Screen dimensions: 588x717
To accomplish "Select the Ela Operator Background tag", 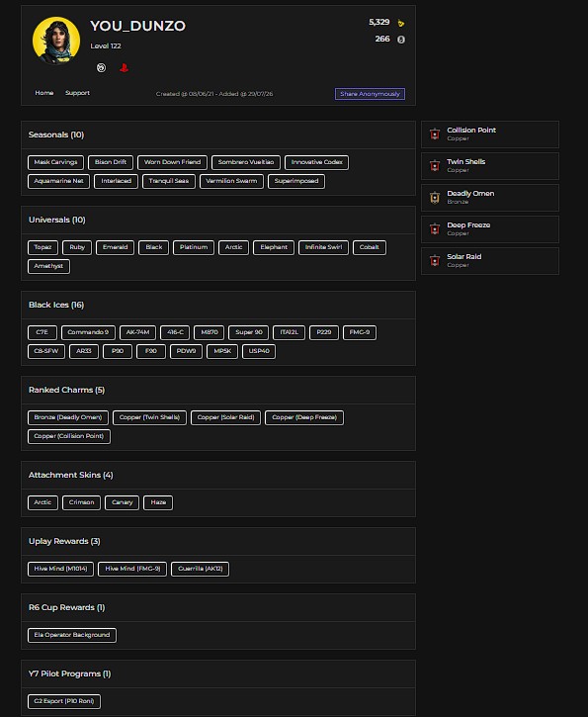I will pos(72,635).
